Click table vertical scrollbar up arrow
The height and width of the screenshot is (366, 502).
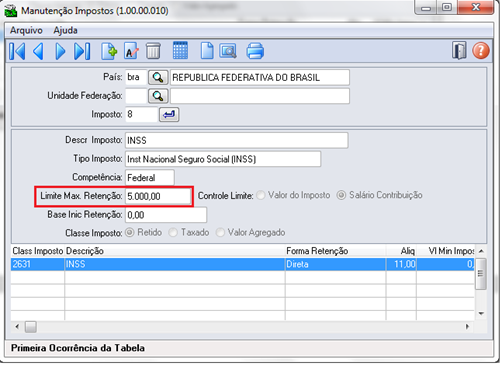click(x=481, y=251)
